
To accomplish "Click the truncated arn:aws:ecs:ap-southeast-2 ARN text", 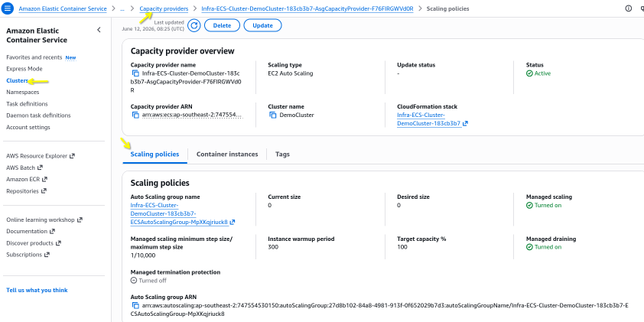I will point(193,115).
